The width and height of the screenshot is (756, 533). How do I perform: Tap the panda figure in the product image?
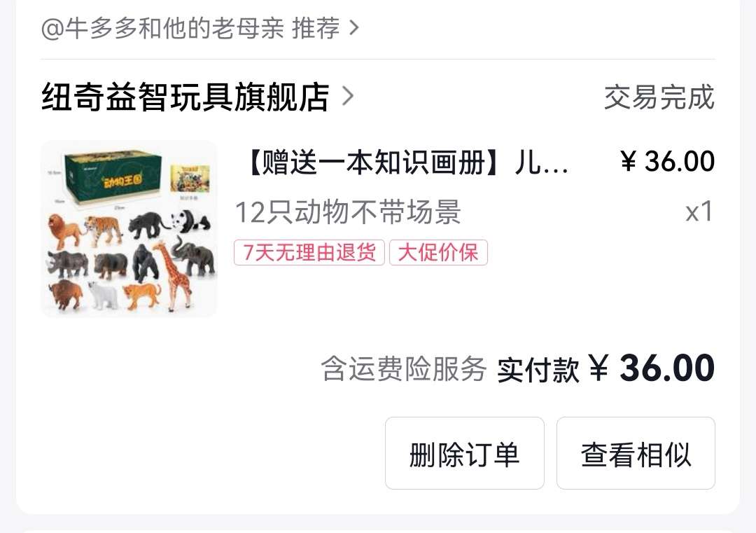191,221
